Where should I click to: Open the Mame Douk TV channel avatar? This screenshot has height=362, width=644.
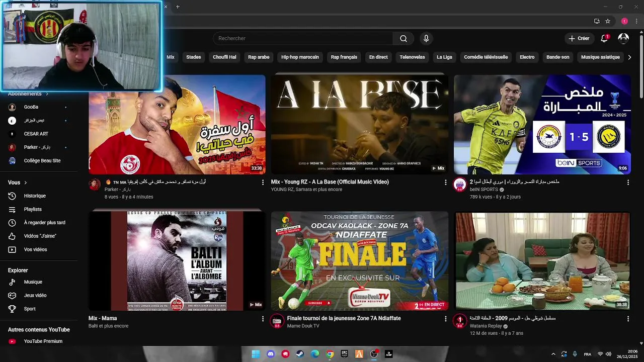pyautogui.click(x=277, y=321)
